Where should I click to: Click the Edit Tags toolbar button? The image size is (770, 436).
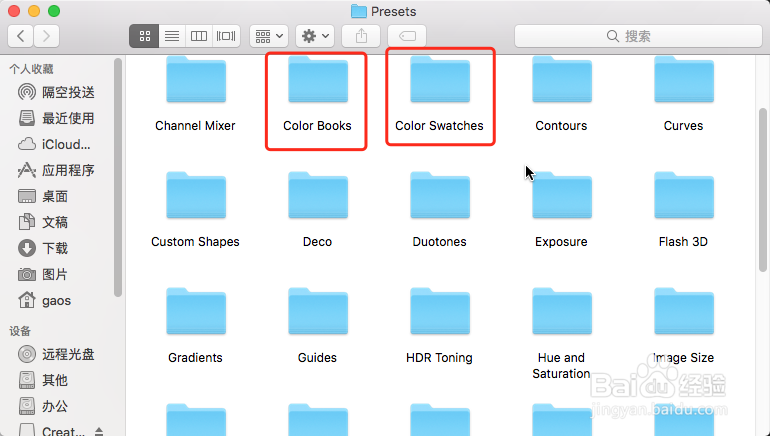pos(407,36)
